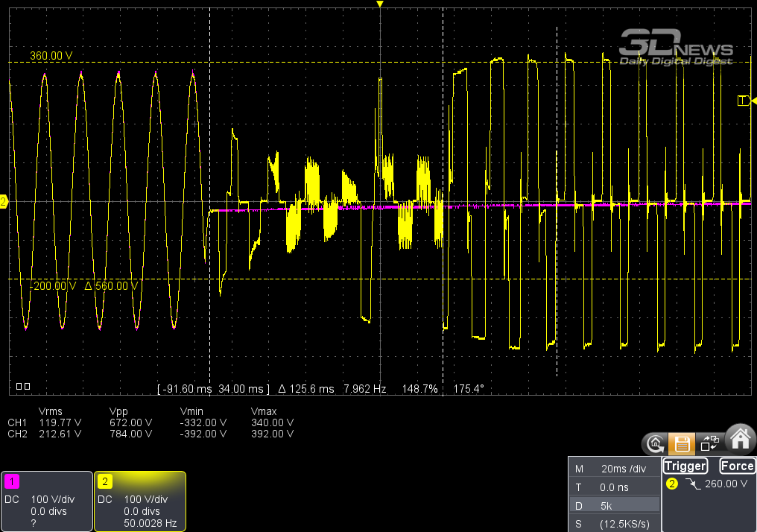This screenshot has height=532, width=757.
Task: Click the 360.00 V cursor label
Action: tap(51, 56)
